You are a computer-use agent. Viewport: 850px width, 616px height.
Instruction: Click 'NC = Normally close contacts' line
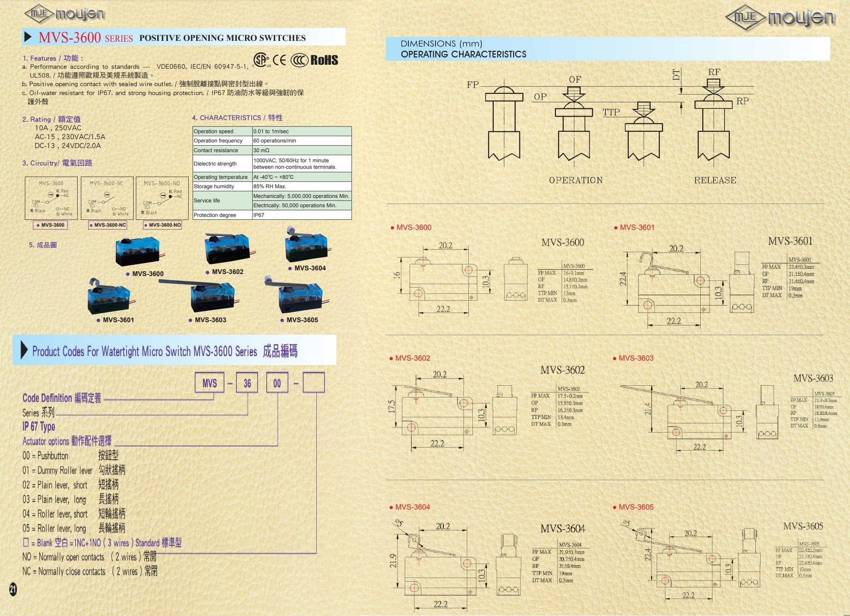click(x=90, y=571)
